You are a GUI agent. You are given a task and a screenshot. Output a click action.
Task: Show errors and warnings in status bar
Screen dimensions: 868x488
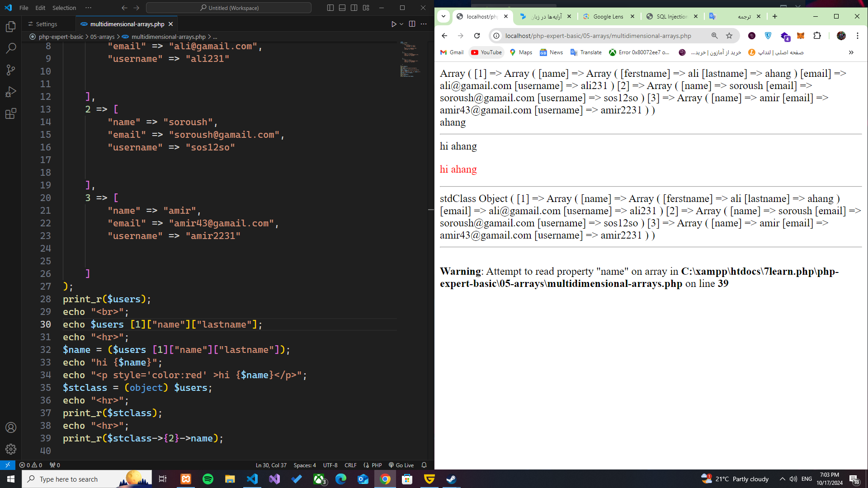pyautogui.click(x=31, y=465)
